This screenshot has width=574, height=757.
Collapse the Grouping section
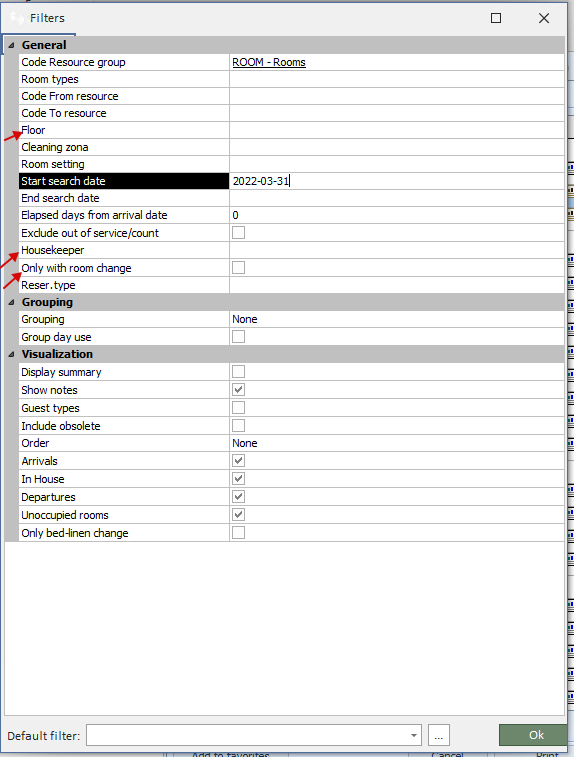click(x=12, y=302)
